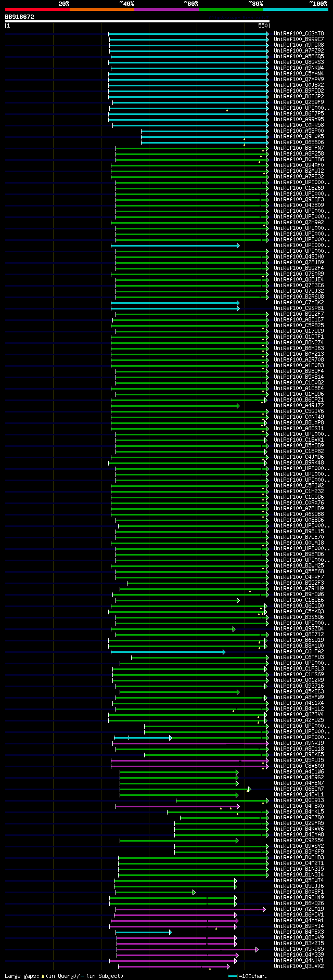Select label UniRef100_Q5KEC3

(299, 691)
